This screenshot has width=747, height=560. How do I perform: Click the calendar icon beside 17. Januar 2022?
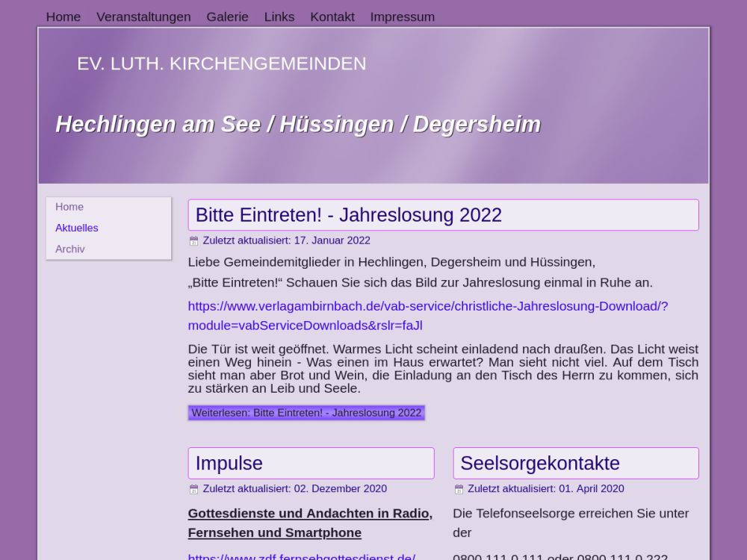[194, 241]
